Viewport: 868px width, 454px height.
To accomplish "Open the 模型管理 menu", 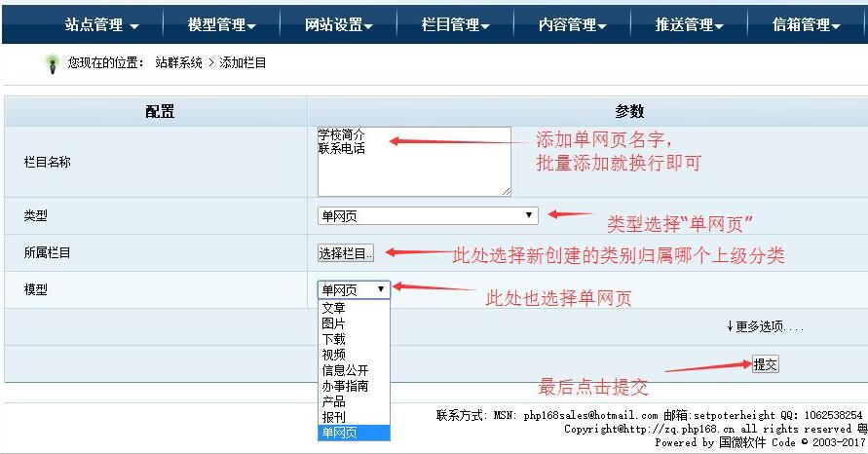I will tap(221, 25).
